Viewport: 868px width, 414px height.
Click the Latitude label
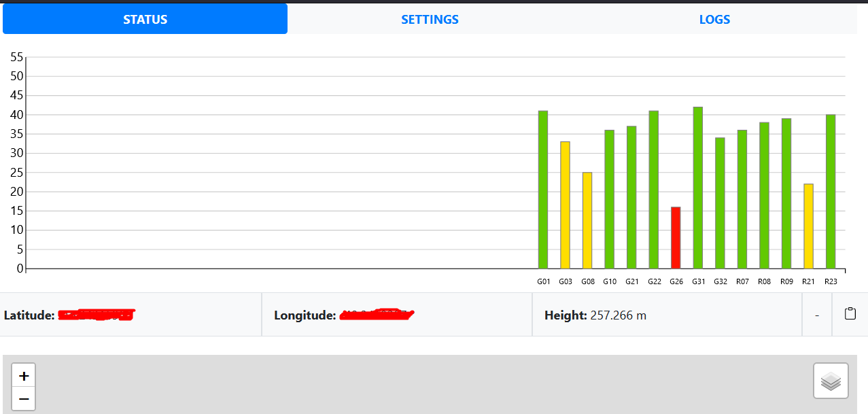(x=29, y=315)
